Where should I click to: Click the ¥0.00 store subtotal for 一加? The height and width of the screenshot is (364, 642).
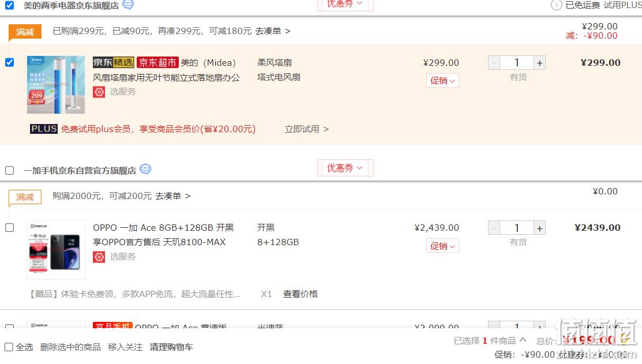pyautogui.click(x=605, y=191)
